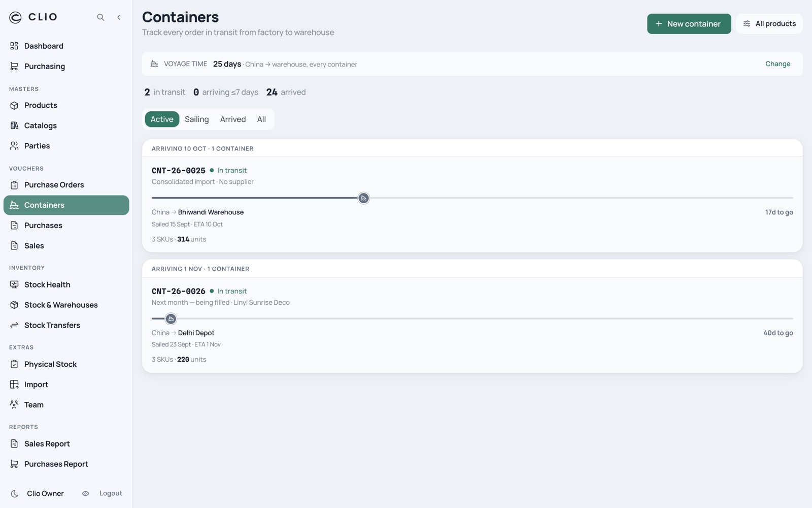Screen dimensions: 812x508
Task: Open the Purchases Report
Action: coord(66,464)
